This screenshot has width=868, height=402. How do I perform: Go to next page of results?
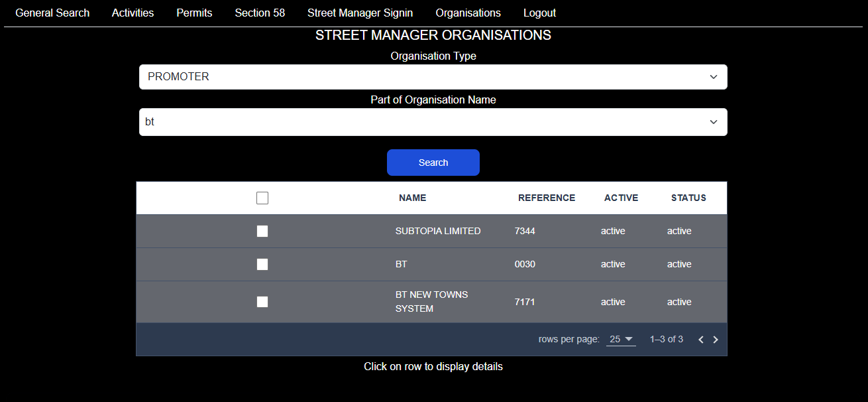coord(715,339)
